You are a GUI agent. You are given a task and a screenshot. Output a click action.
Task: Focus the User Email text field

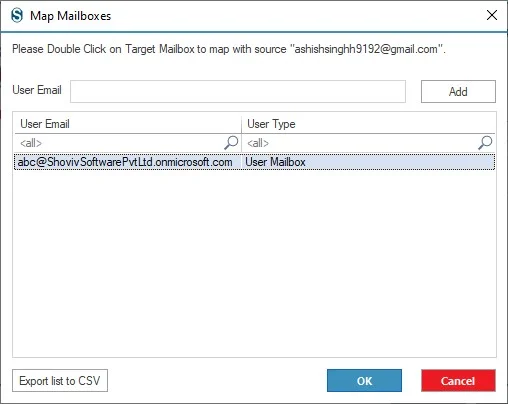coord(238,91)
